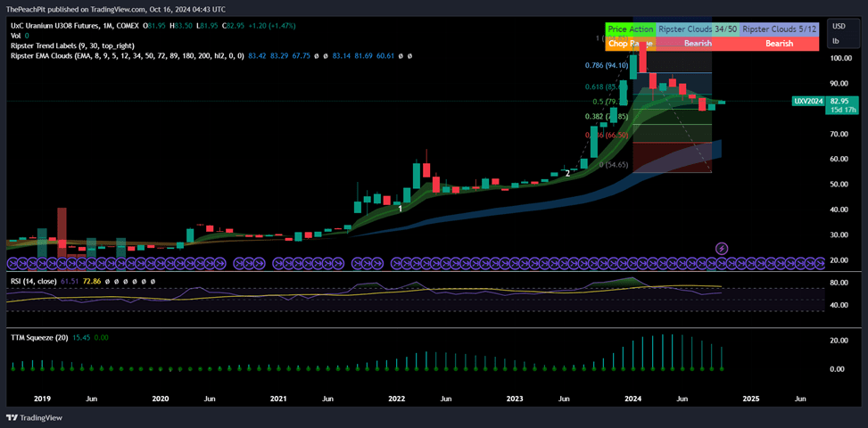Select the Vol indicator legend row
This screenshot has width=868, height=428.
[20, 36]
